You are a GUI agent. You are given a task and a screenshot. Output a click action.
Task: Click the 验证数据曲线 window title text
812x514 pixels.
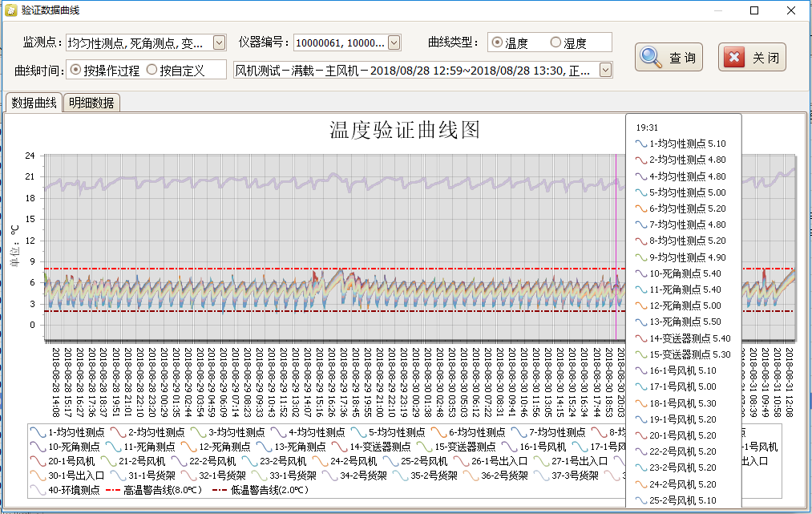click(50, 10)
